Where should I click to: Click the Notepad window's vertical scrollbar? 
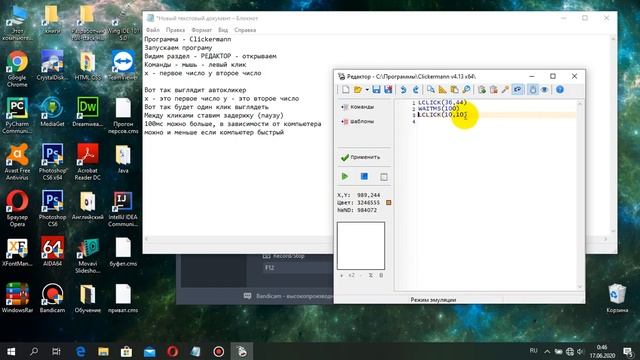pos(613,135)
